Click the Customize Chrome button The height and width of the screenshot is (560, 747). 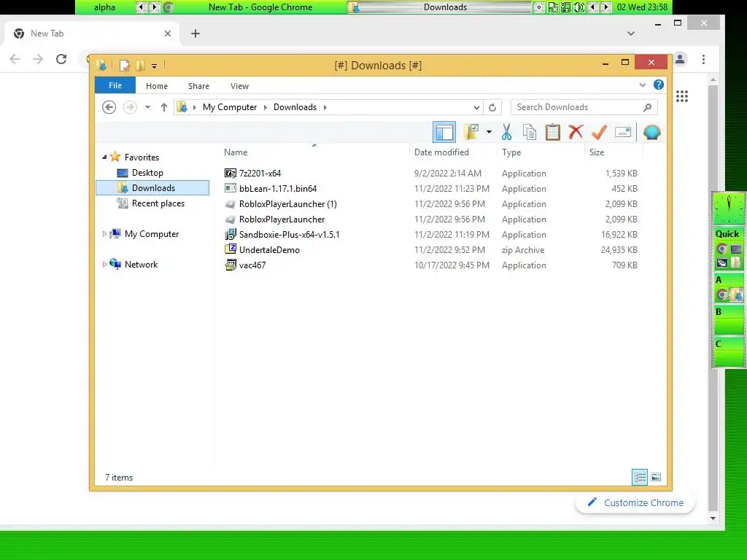(635, 502)
